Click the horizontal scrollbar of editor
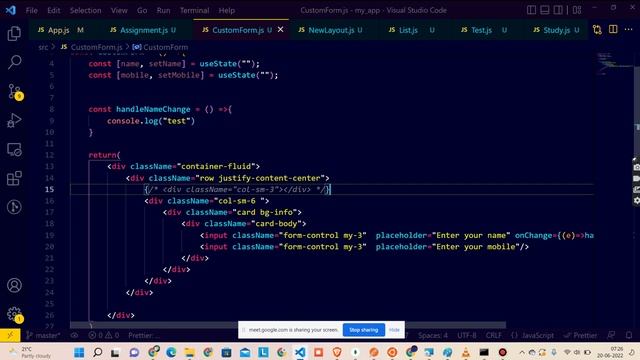The width and height of the screenshot is (640, 360). coord(288,325)
